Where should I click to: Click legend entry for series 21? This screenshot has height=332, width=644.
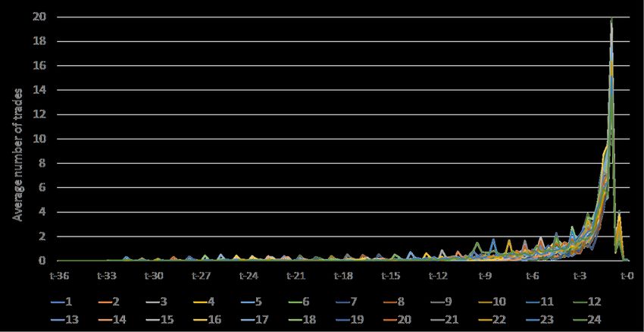(x=445, y=319)
